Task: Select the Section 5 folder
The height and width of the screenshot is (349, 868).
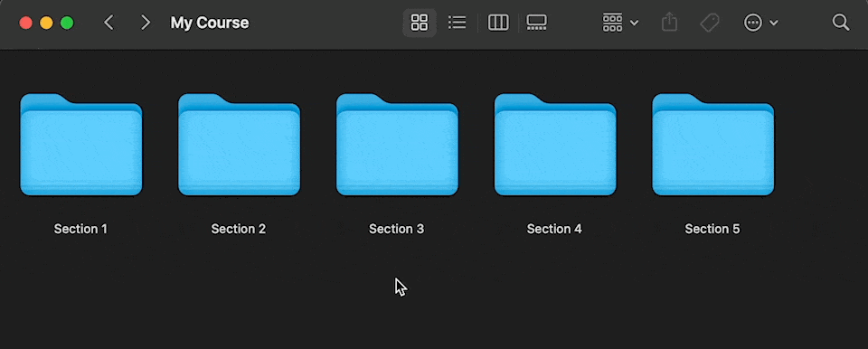Action: coord(713,145)
